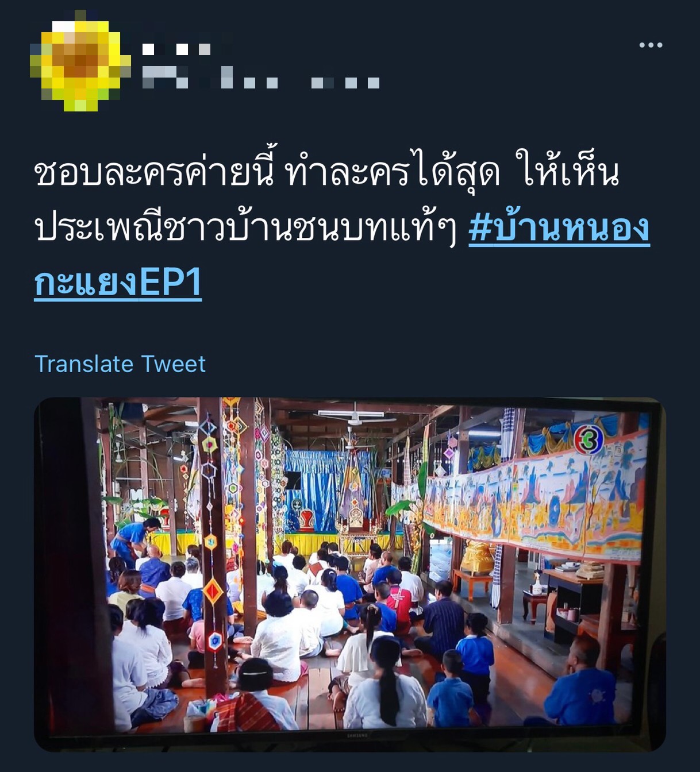This screenshot has width=700, height=772.
Task: Open the three-dots more options menu
Action: (x=651, y=45)
